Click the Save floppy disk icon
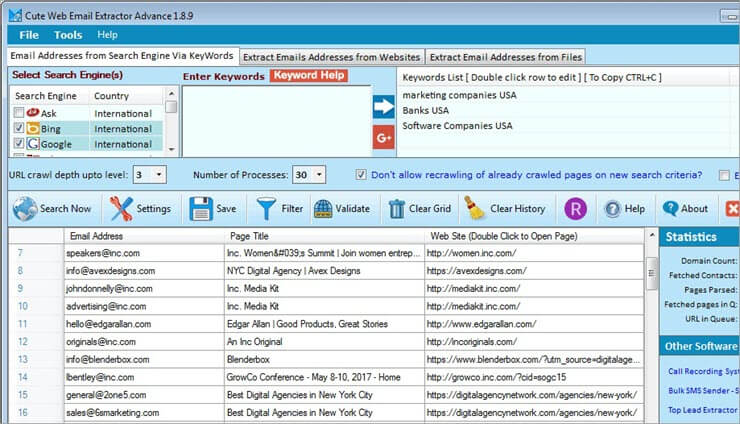Viewport: 740px width, 424px height. 201,209
